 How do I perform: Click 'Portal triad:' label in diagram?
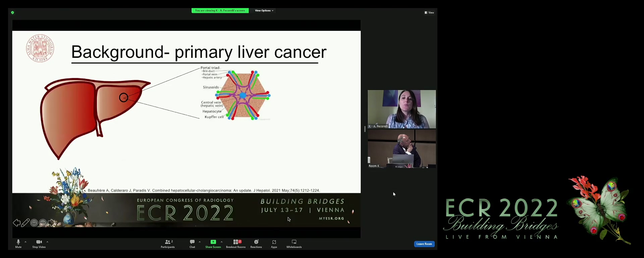210,68
